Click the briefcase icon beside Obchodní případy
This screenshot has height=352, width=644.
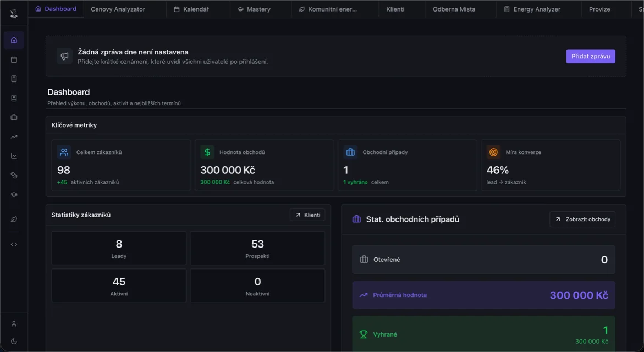click(350, 152)
